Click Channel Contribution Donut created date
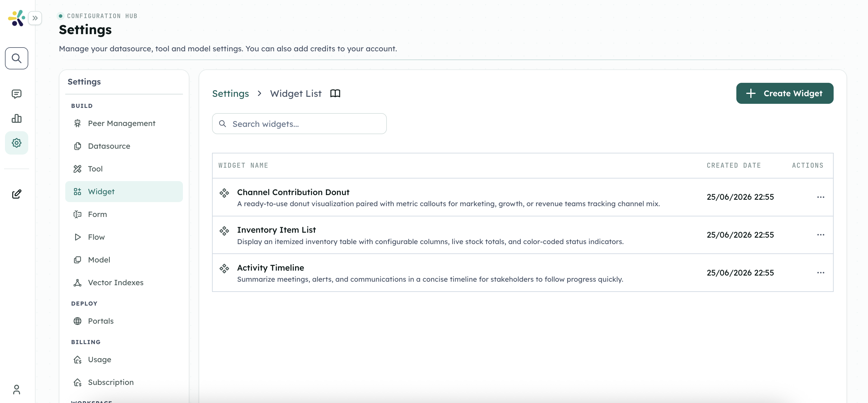 tap(740, 197)
